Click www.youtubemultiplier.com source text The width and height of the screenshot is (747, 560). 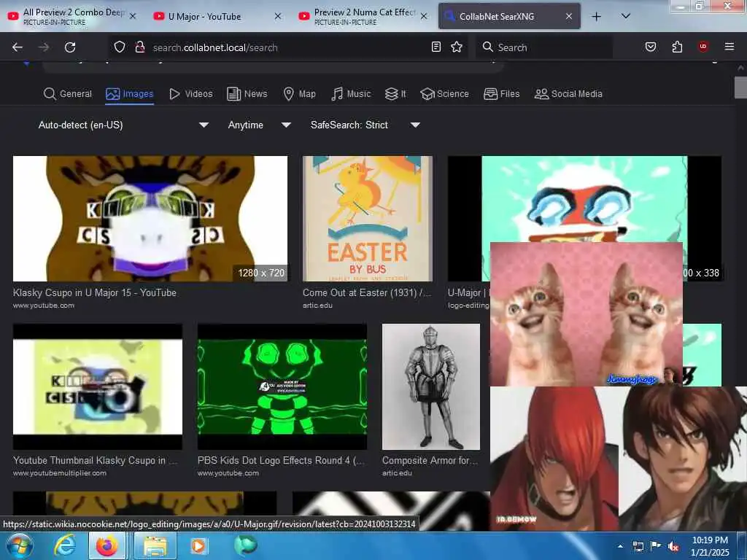tap(60, 473)
